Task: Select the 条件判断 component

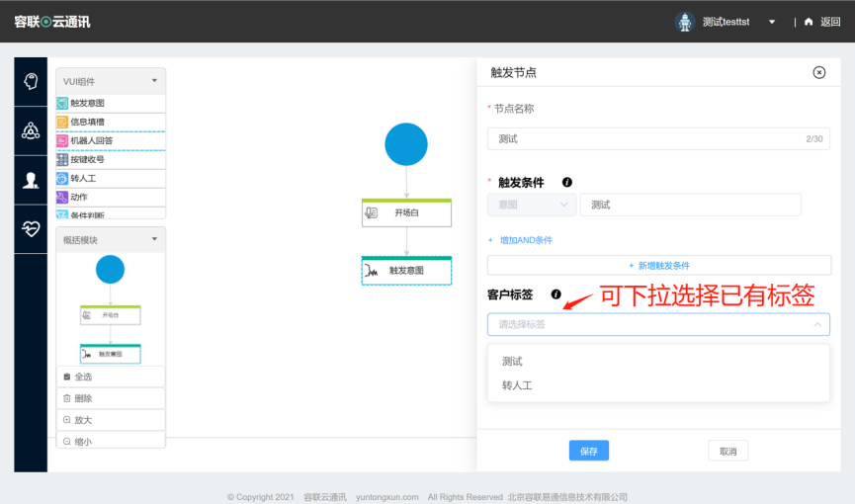Action: pyautogui.click(x=111, y=213)
